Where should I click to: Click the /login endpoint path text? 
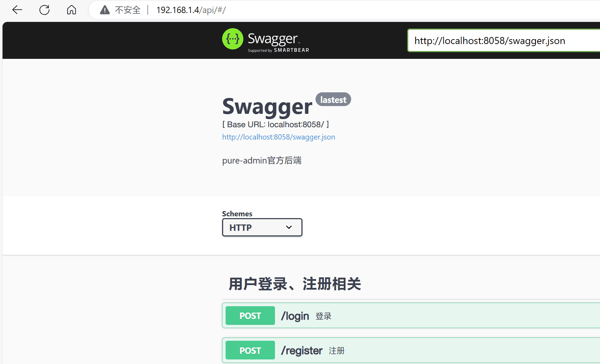click(295, 316)
